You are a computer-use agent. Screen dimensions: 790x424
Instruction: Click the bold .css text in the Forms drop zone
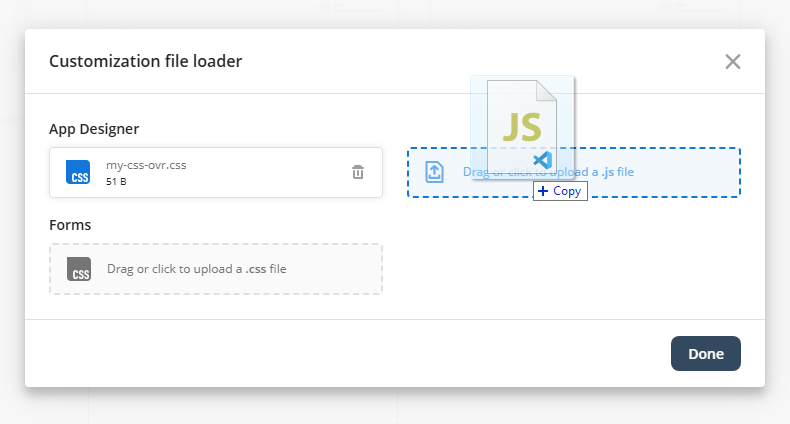pyautogui.click(x=256, y=269)
